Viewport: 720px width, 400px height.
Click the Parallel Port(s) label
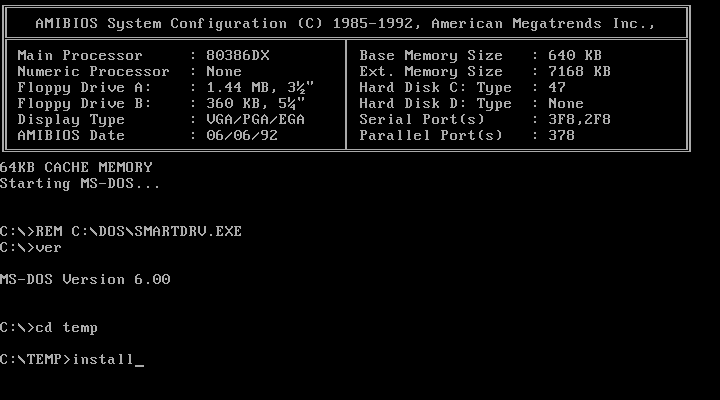[x=431, y=135]
